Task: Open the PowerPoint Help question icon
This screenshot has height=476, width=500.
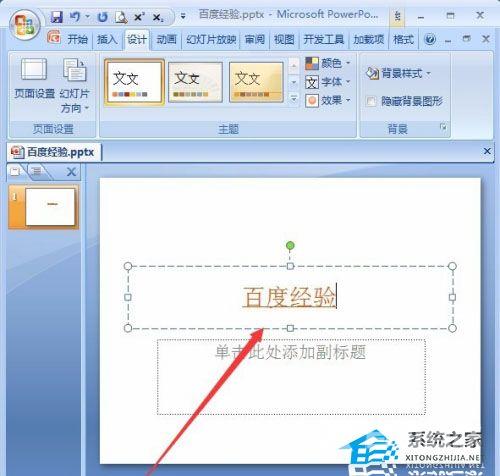Action: tap(430, 39)
